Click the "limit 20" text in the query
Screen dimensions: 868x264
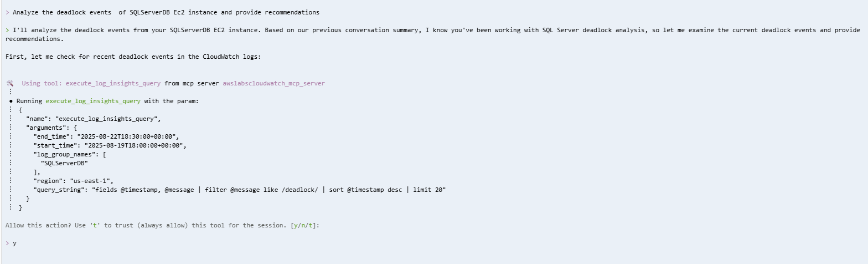(429, 190)
